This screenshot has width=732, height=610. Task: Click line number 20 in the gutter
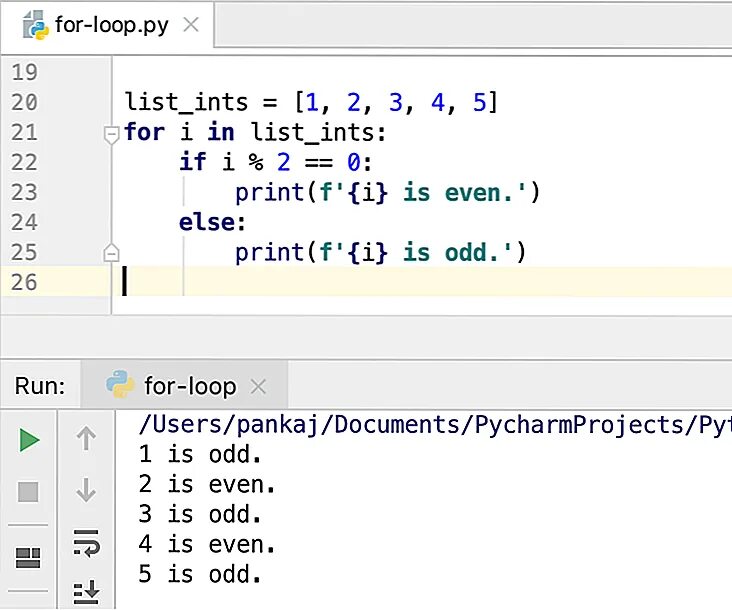click(24, 102)
